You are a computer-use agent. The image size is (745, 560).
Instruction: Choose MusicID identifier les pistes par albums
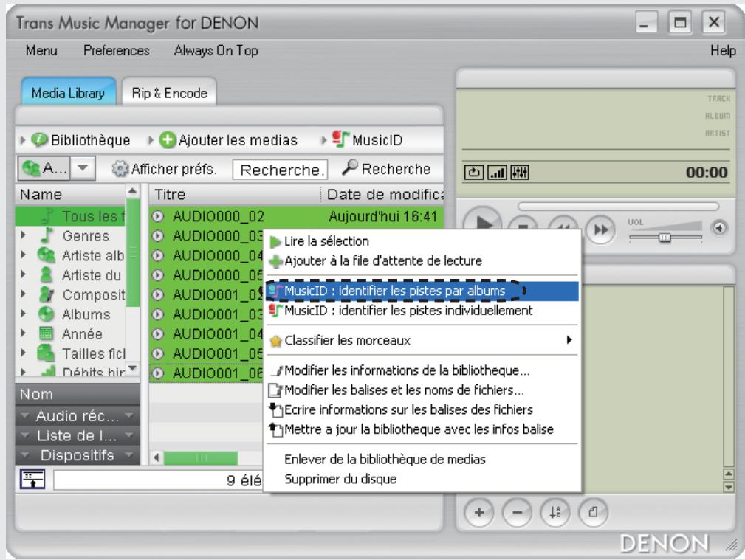[x=423, y=291]
